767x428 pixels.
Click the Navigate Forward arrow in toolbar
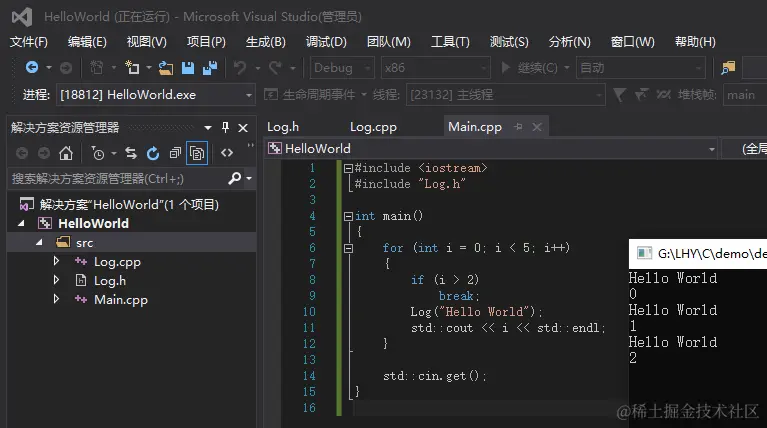pyautogui.click(x=66, y=68)
